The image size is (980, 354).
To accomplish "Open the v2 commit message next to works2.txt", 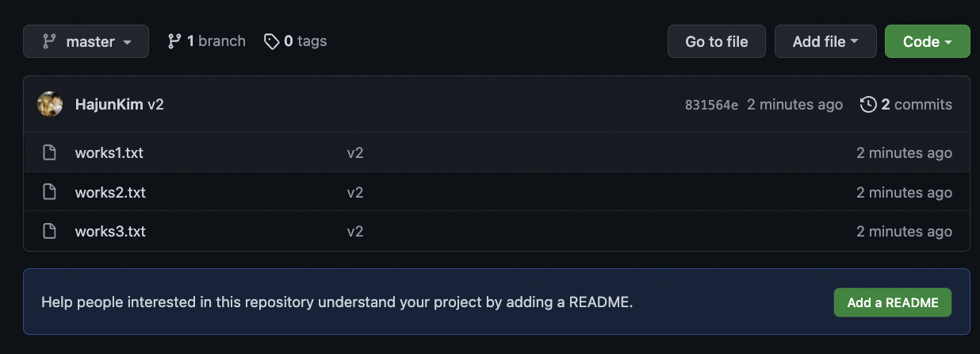I will tap(355, 192).
